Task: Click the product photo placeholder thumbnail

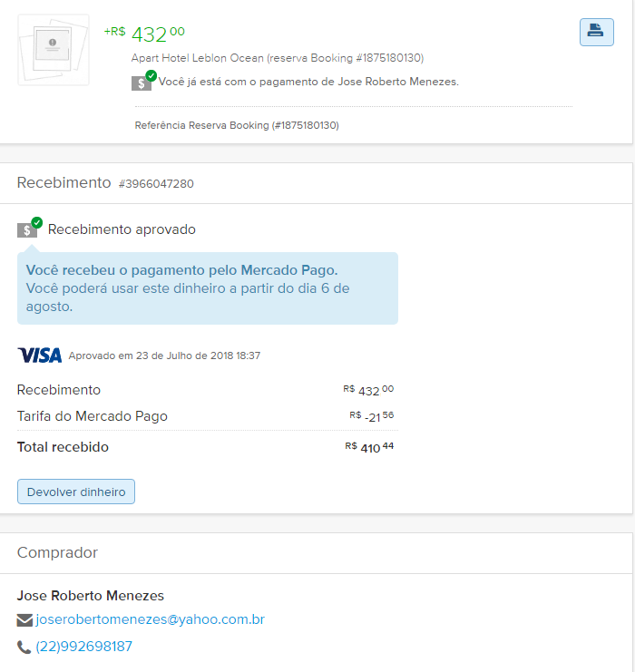Action: click(53, 50)
